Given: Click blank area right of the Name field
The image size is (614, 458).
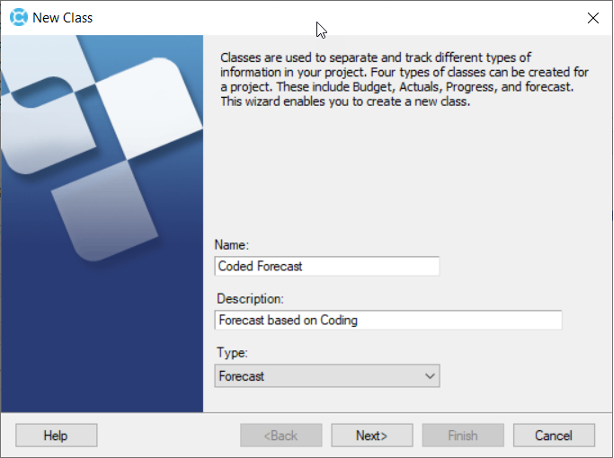Looking at the screenshot, I should pos(520,266).
